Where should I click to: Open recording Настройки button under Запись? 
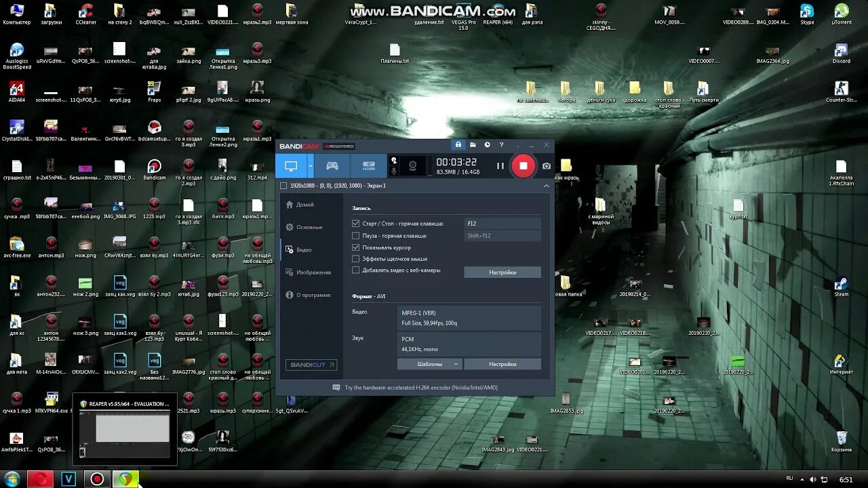[502, 272]
